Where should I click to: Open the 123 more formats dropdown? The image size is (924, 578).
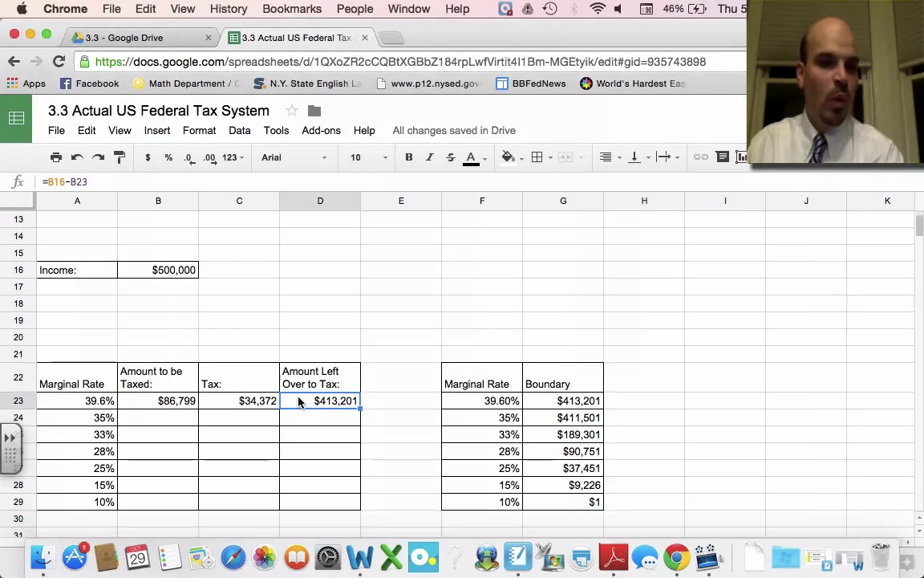pyautogui.click(x=233, y=157)
